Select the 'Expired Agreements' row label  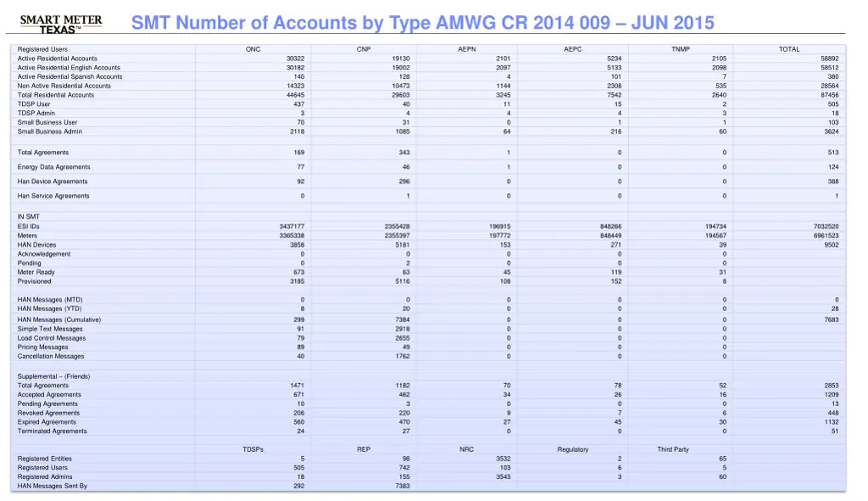click(x=47, y=422)
